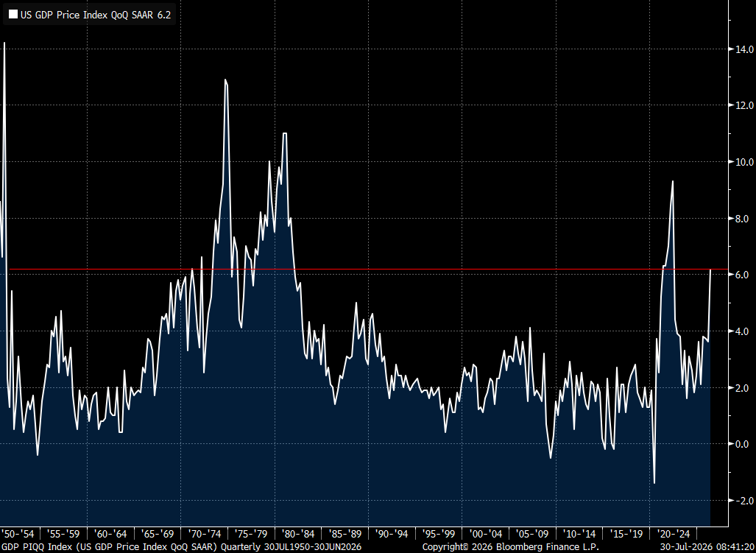Select the '20-'24 x-axis period label
Image resolution: width=756 pixels, height=553 pixels.
[672, 534]
